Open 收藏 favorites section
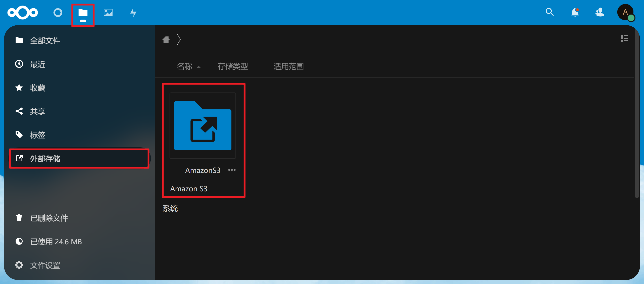The image size is (644, 284). point(38,88)
